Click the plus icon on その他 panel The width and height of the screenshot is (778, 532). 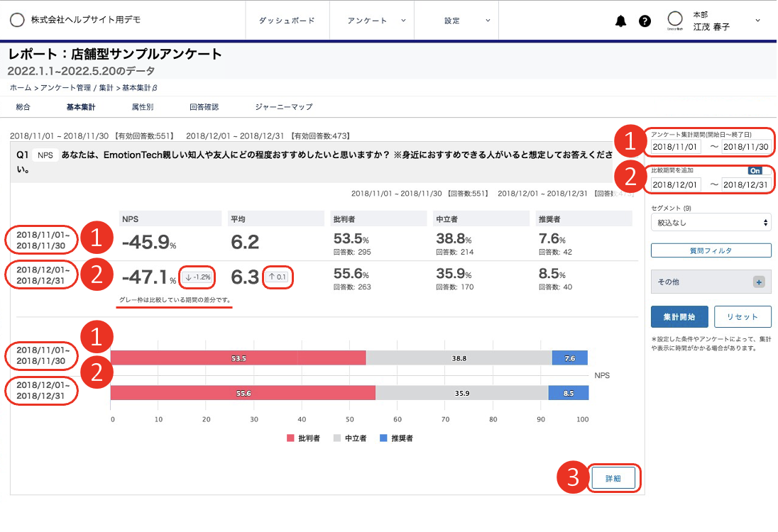pos(759,282)
